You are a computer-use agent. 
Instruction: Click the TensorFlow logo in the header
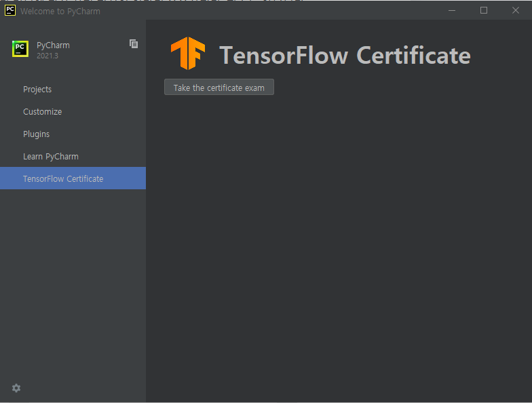coord(188,54)
